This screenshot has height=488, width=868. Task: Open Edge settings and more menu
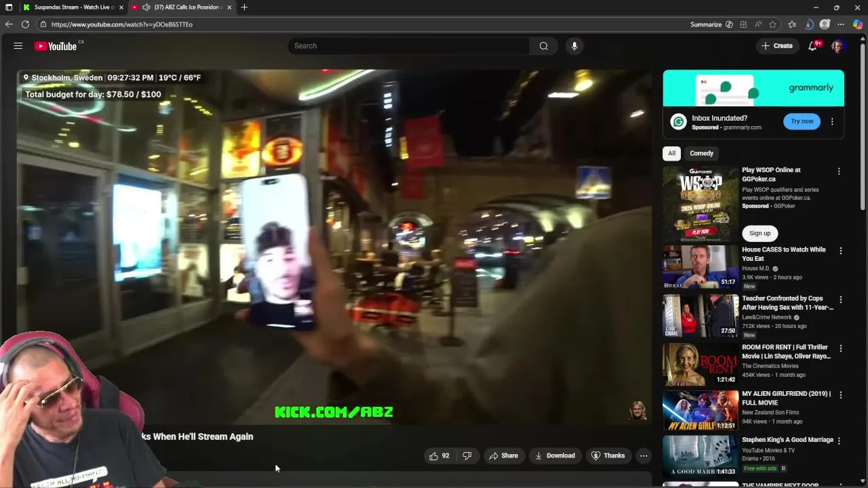click(841, 24)
